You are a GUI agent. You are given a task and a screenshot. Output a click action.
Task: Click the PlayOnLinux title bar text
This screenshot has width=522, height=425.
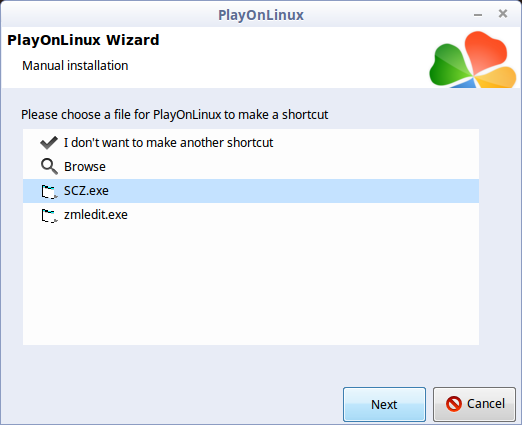261,15
